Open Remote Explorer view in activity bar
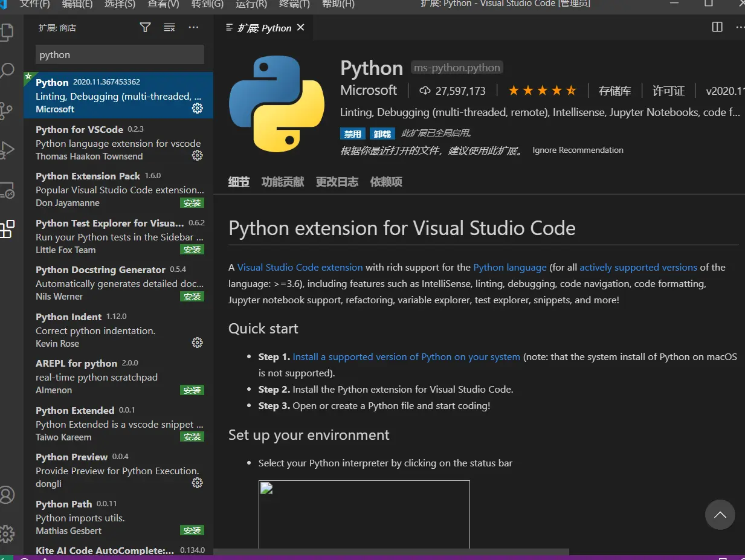745x560 pixels. click(x=6, y=190)
